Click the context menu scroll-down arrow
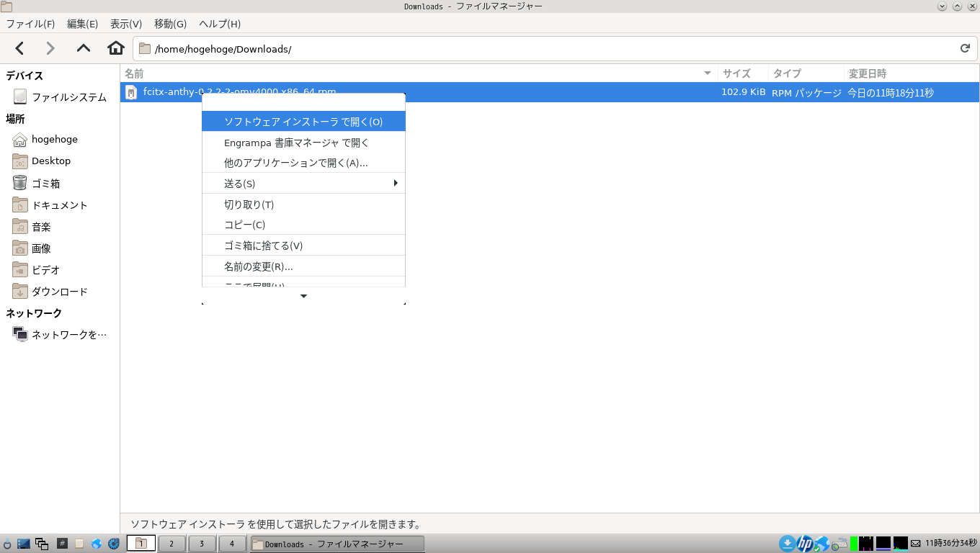Image resolution: width=980 pixels, height=553 pixels. (x=303, y=296)
